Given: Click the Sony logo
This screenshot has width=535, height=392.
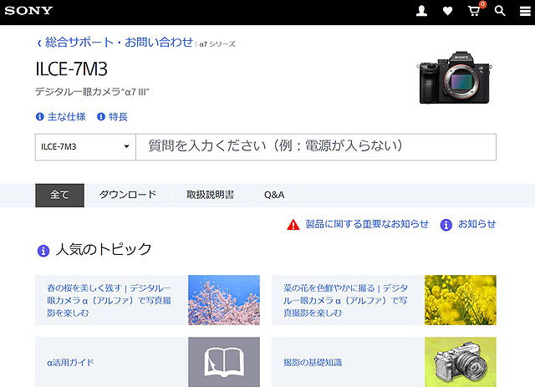Looking at the screenshot, I should pyautogui.click(x=28, y=12).
